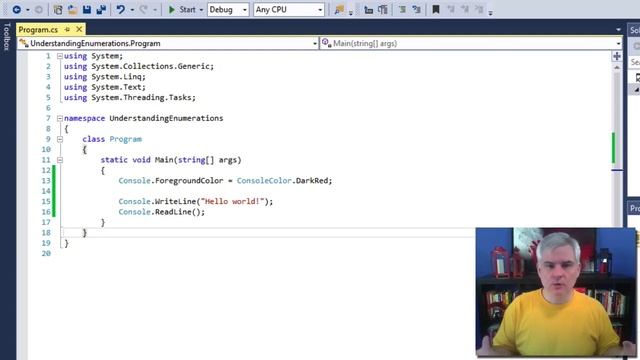Viewport: 640px width, 360px height.
Task: Open the Undo history dropdown arrow
Action: (132, 10)
